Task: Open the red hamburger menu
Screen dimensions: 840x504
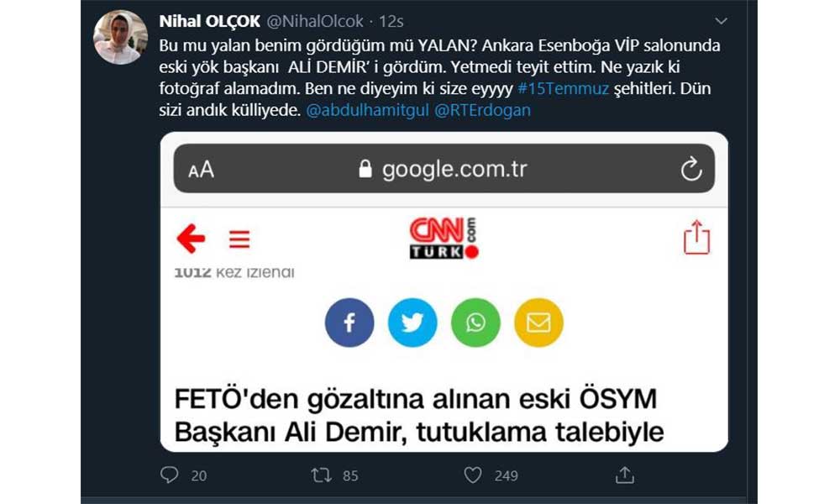Action: point(239,239)
